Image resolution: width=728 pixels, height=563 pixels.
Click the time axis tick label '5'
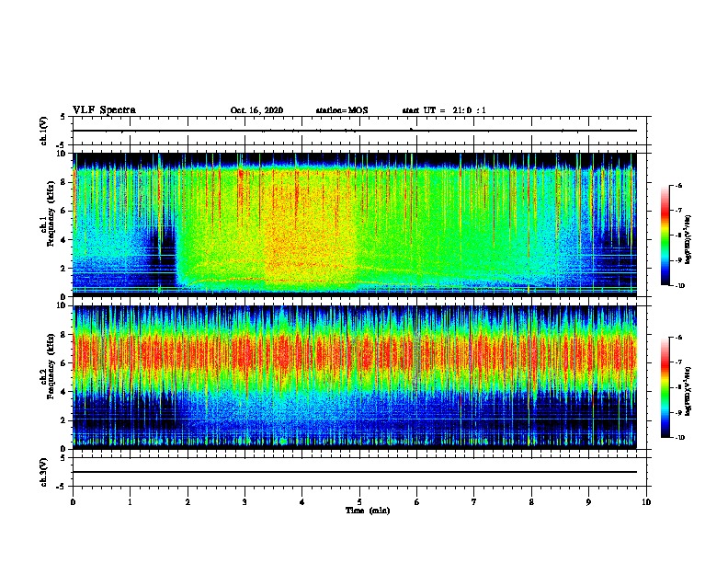coord(359,502)
